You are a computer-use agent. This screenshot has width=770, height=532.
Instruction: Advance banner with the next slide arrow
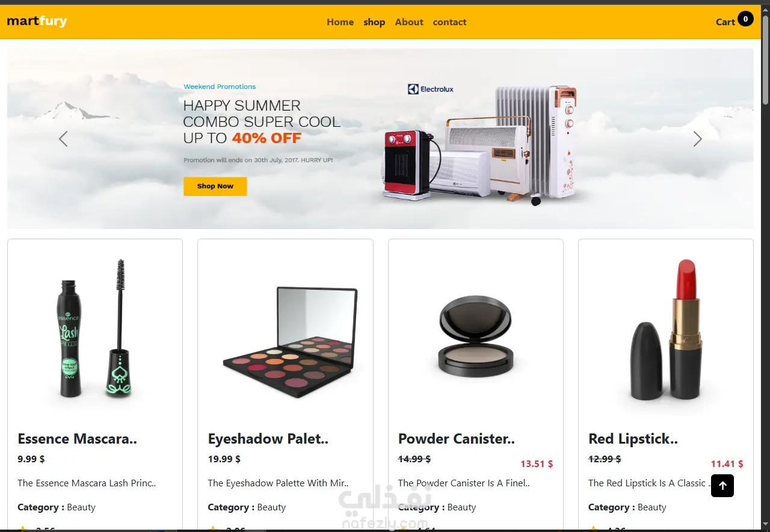pos(697,139)
